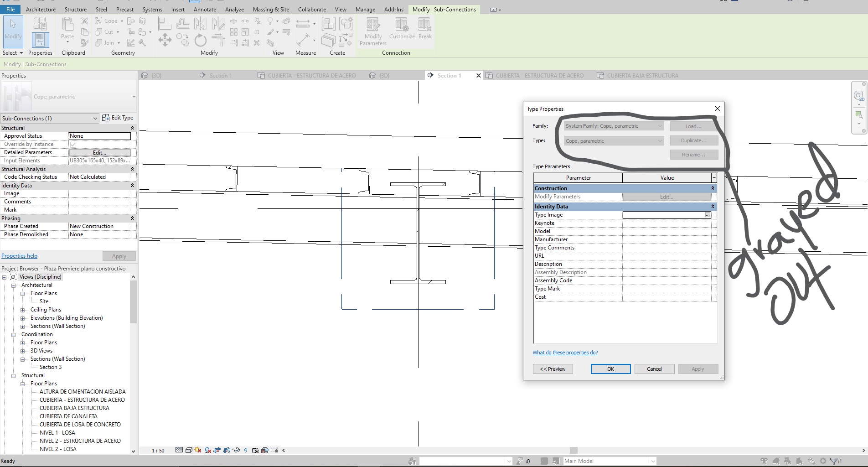Open 'What do these properties do?' link
This screenshot has width=868, height=467.
pos(565,353)
